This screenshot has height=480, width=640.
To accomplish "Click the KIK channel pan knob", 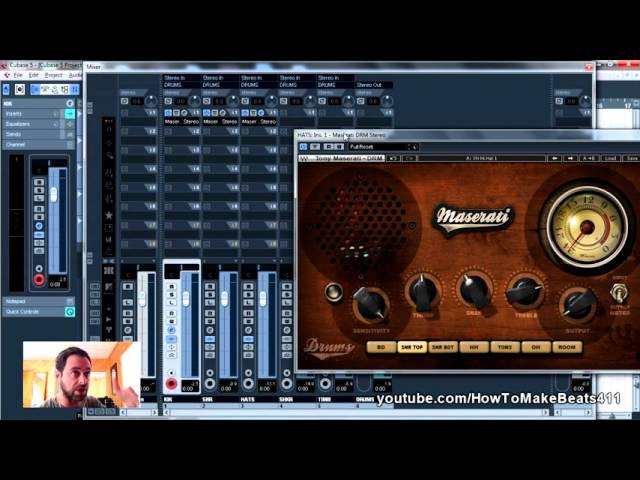I will (x=194, y=100).
